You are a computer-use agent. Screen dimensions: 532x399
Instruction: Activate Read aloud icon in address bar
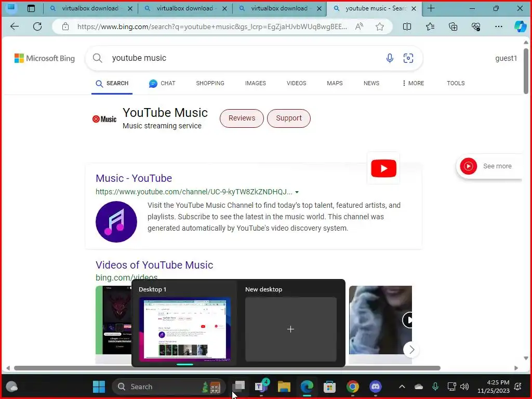359,26
